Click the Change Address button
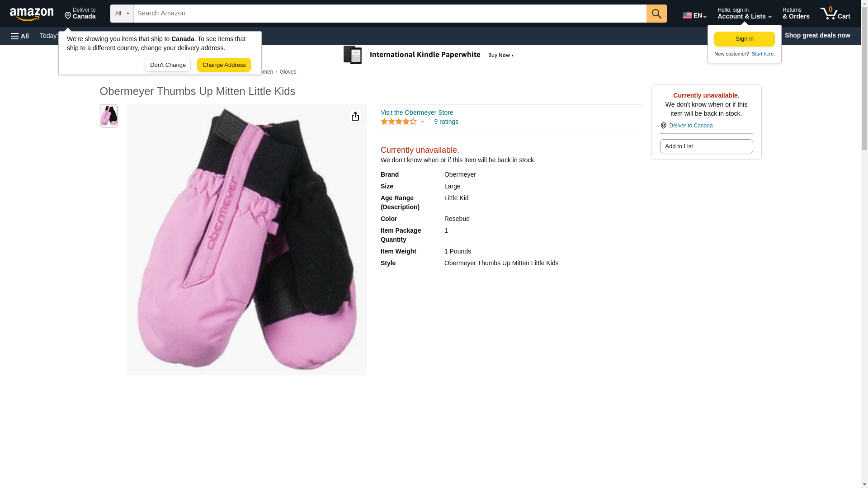This screenshot has height=488, width=868. (x=224, y=65)
